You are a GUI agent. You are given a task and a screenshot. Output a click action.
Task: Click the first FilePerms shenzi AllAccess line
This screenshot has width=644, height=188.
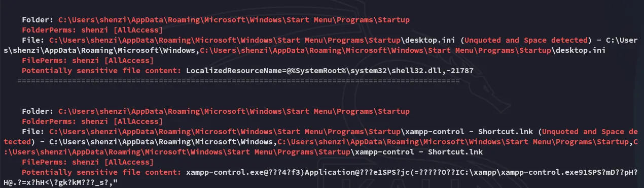pos(88,60)
